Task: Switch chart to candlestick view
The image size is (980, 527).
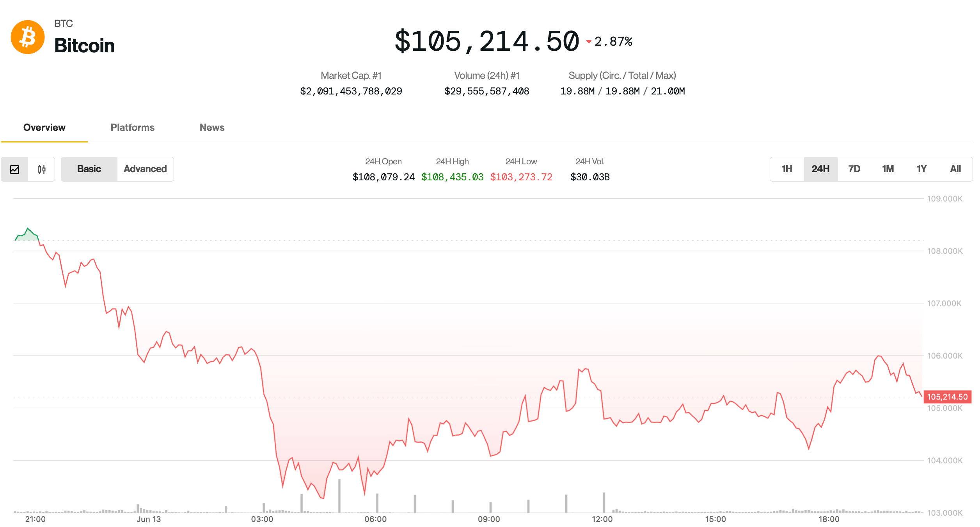Action: point(42,169)
